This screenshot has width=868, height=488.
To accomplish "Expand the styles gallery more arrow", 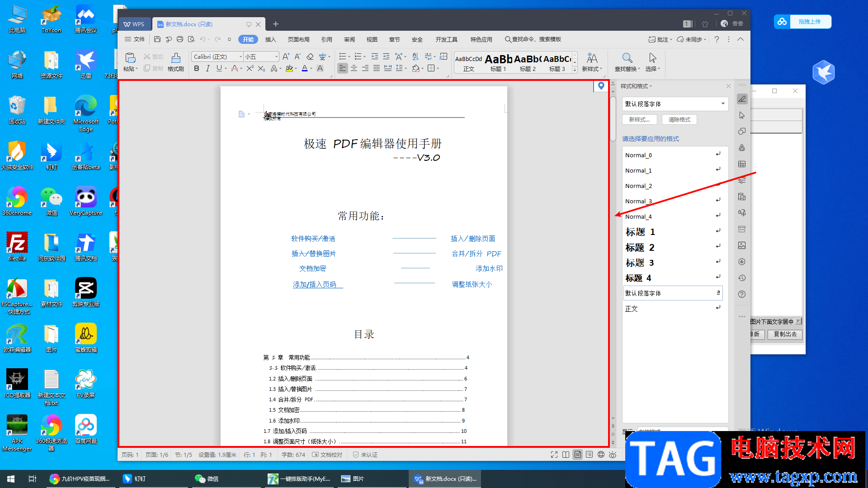I will tap(575, 70).
